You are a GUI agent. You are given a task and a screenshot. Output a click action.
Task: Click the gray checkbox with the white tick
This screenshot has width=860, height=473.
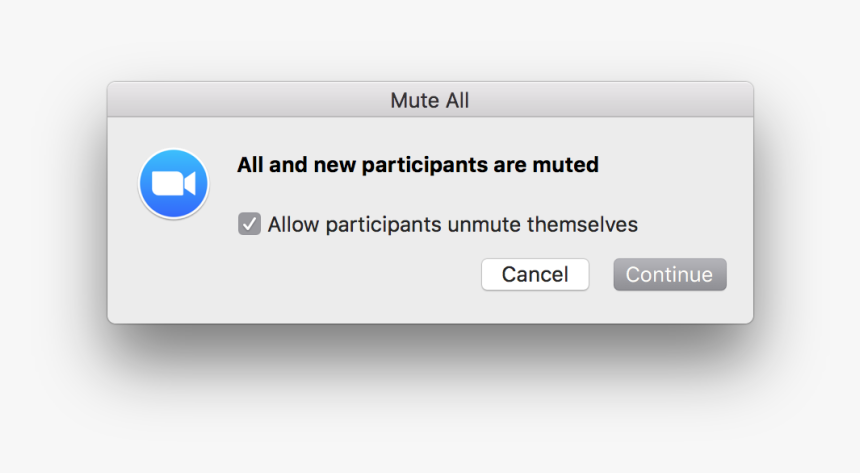249,224
